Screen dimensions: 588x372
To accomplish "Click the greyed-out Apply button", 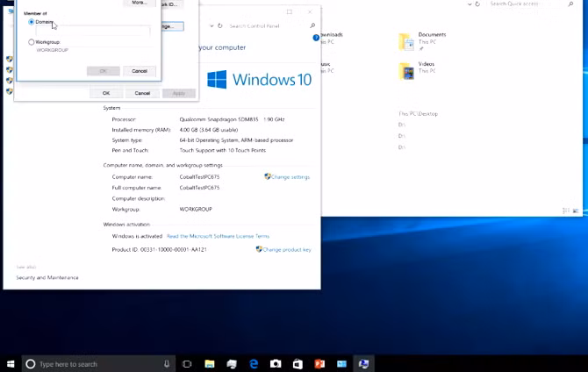I will (179, 93).
